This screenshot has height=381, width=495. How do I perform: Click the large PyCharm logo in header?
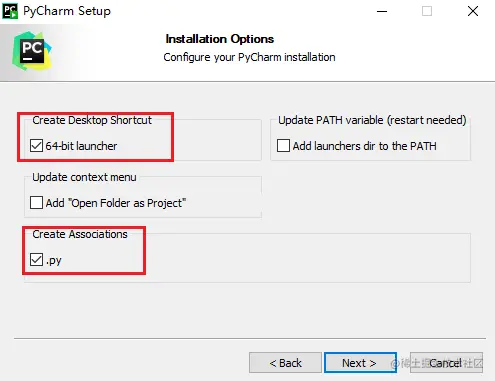coord(32,51)
